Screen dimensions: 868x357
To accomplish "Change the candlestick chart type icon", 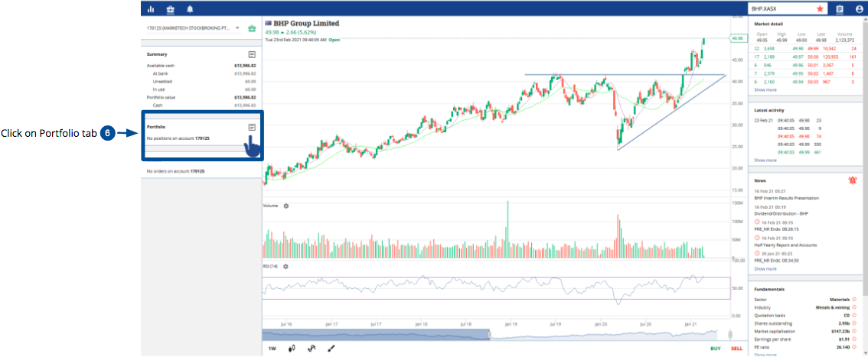I will point(292,349).
